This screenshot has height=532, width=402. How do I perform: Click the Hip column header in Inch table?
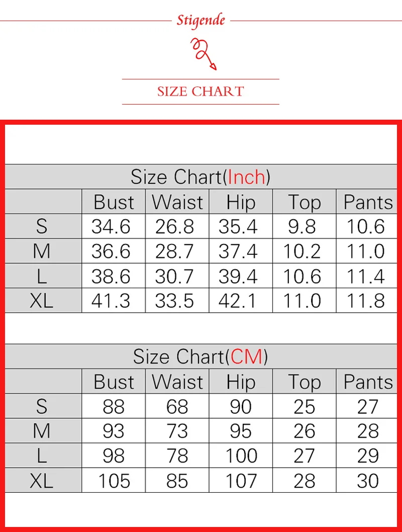(241, 203)
